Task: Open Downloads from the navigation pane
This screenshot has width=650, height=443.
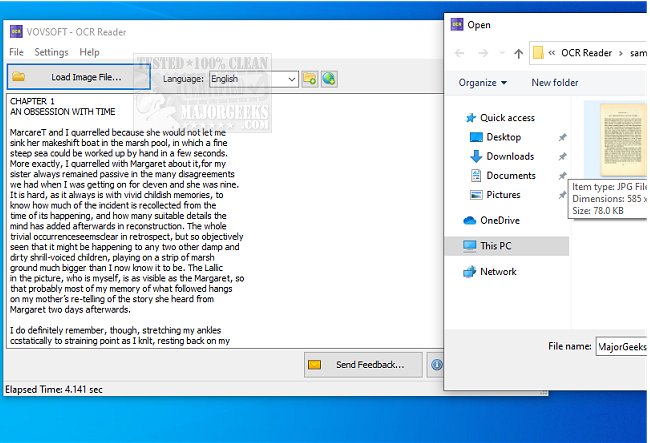Action: coord(509,156)
